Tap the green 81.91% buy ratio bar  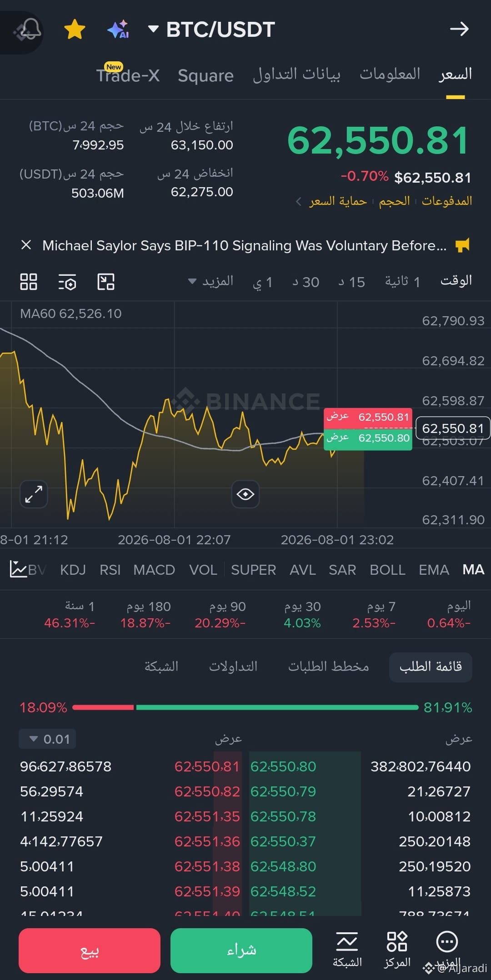click(277, 707)
